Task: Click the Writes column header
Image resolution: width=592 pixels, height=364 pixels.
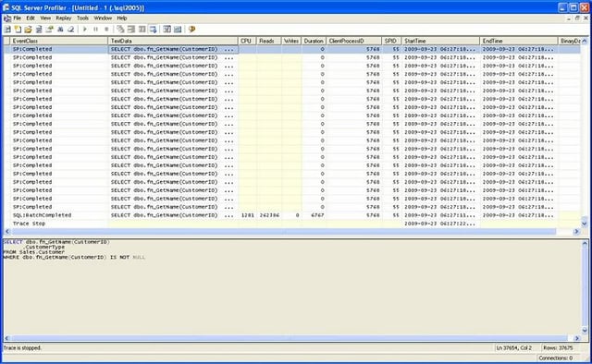Action: point(291,41)
